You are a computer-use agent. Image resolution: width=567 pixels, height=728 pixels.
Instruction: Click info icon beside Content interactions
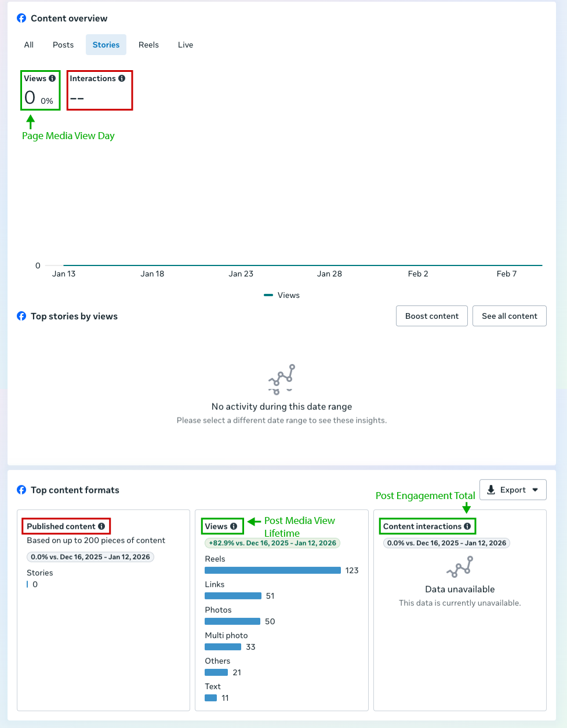coord(467,526)
